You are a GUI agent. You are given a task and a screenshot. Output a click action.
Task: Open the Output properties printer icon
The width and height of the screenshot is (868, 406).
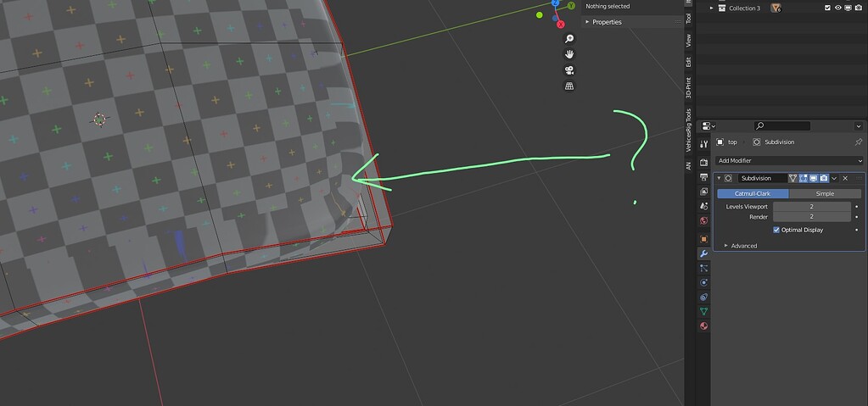tap(703, 177)
